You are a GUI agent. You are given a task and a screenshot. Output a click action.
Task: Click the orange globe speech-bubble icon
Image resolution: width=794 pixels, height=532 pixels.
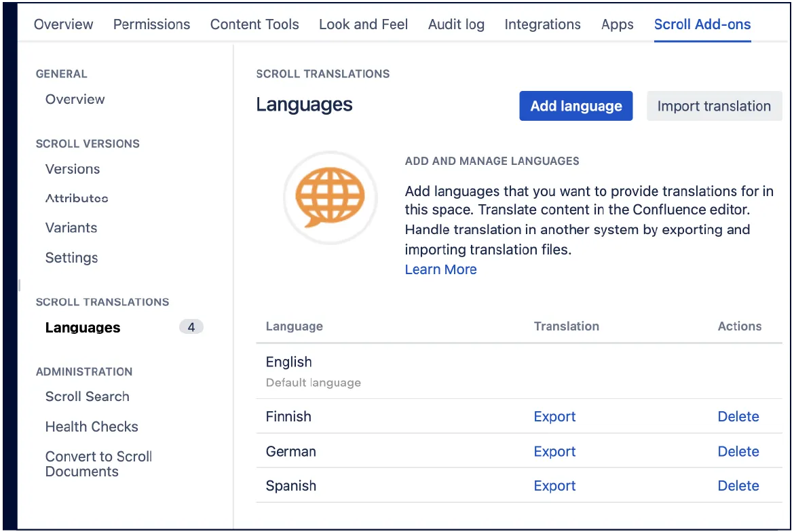pos(330,197)
